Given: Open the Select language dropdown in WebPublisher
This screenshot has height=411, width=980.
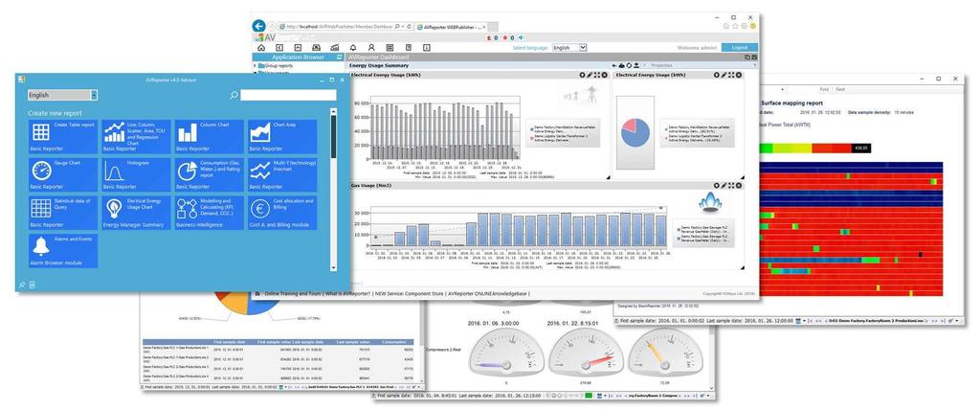Looking at the screenshot, I should (x=569, y=48).
